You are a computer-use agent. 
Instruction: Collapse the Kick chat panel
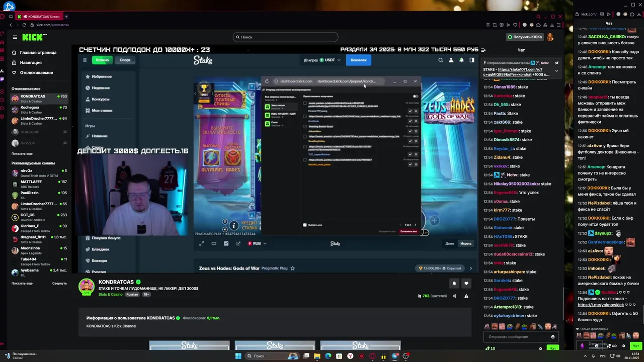[483, 50]
